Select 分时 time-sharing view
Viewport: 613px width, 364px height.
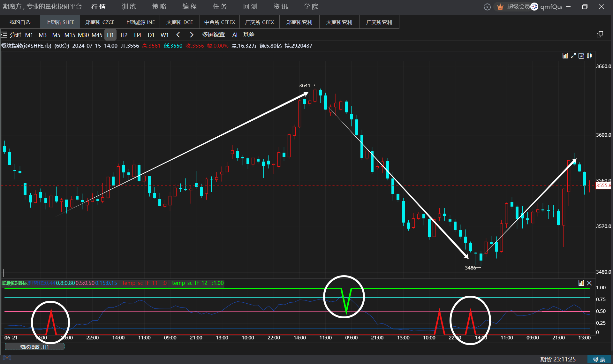[15, 35]
